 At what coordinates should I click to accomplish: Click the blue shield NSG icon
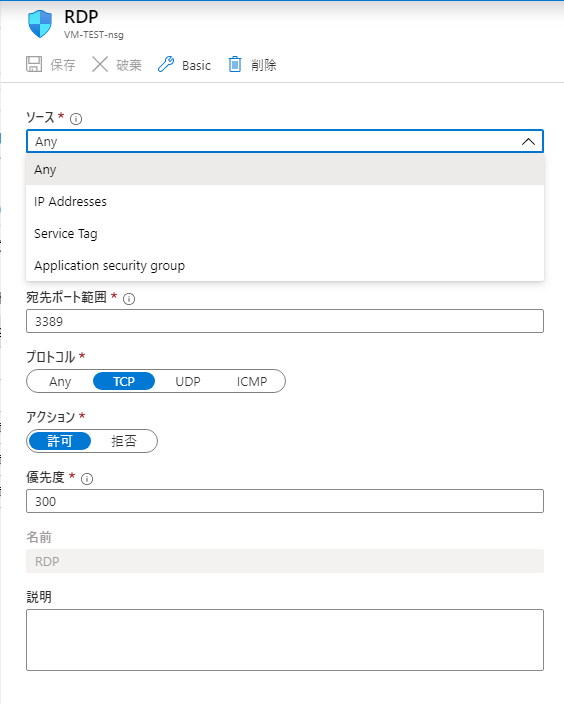pos(40,24)
